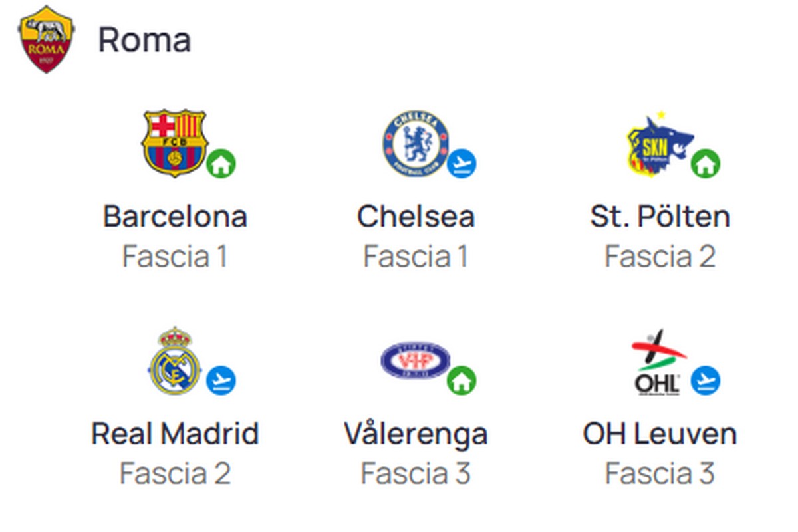Open the Real Madrid crest

pos(174,361)
